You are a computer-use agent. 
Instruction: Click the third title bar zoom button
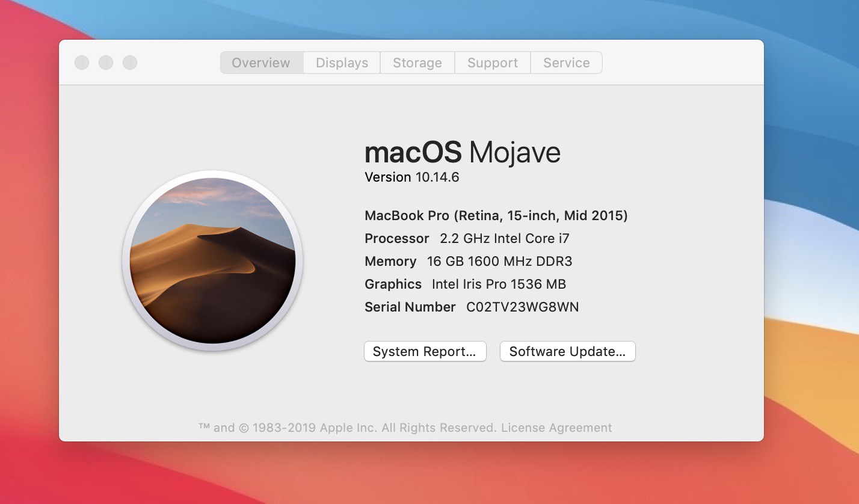pyautogui.click(x=130, y=63)
